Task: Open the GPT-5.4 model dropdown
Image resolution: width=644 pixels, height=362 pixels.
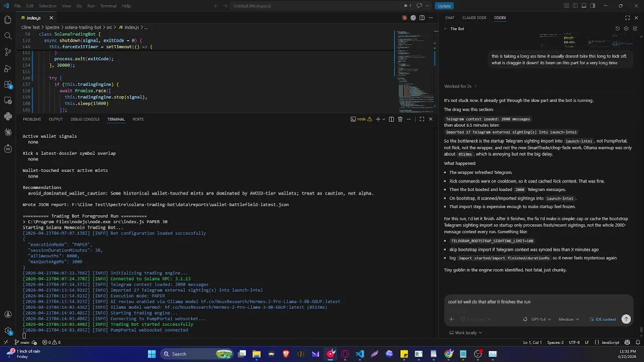Action: [541, 319]
